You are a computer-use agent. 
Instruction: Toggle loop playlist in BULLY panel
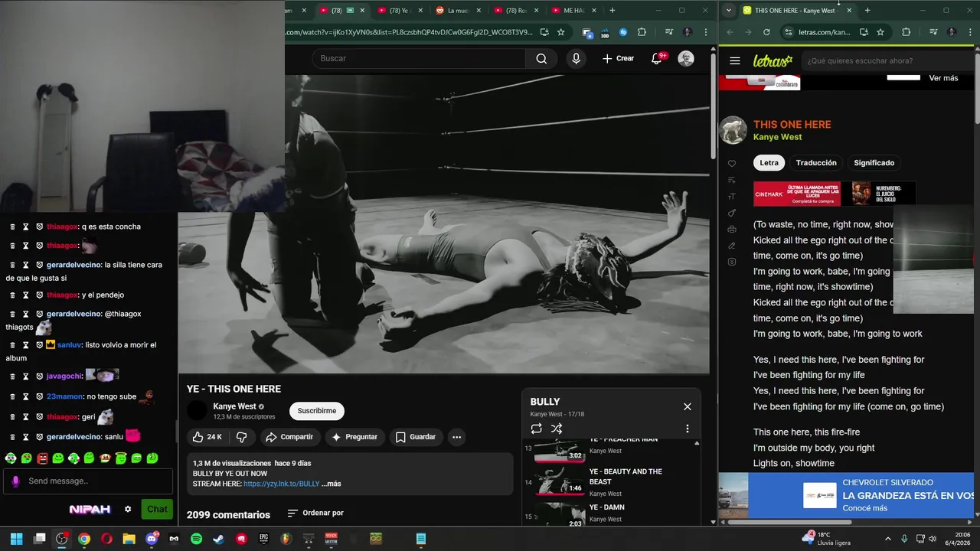[x=536, y=429]
